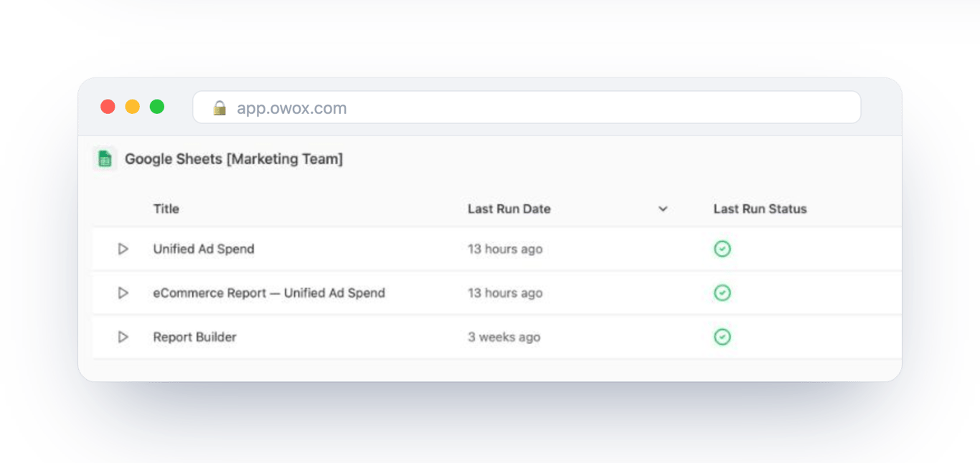The image size is (980, 463).
Task: Open the Report Builder title
Action: 194,337
